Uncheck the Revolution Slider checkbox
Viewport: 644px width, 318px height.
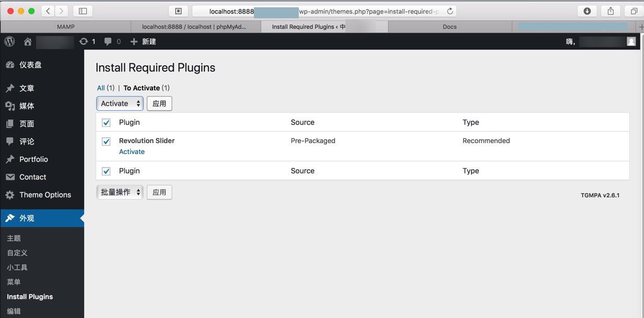(x=106, y=142)
